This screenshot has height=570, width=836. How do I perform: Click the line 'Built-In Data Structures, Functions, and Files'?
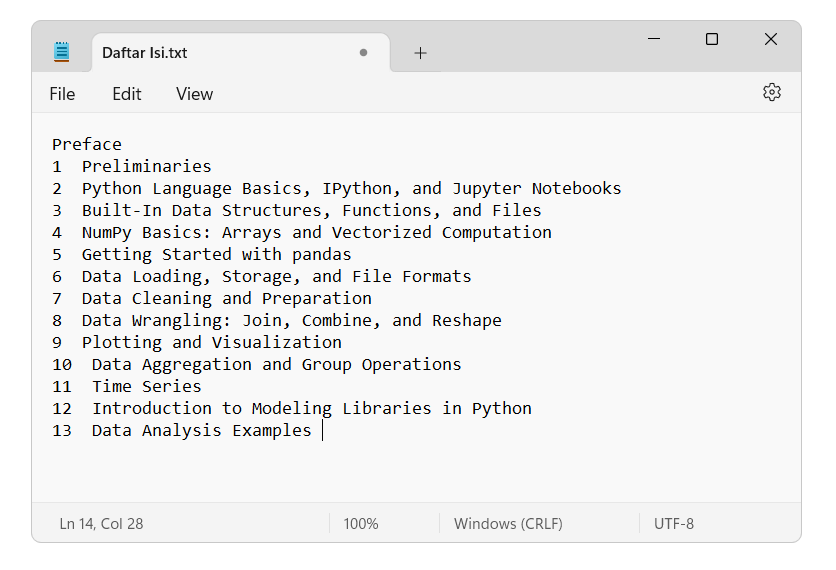[x=311, y=211]
